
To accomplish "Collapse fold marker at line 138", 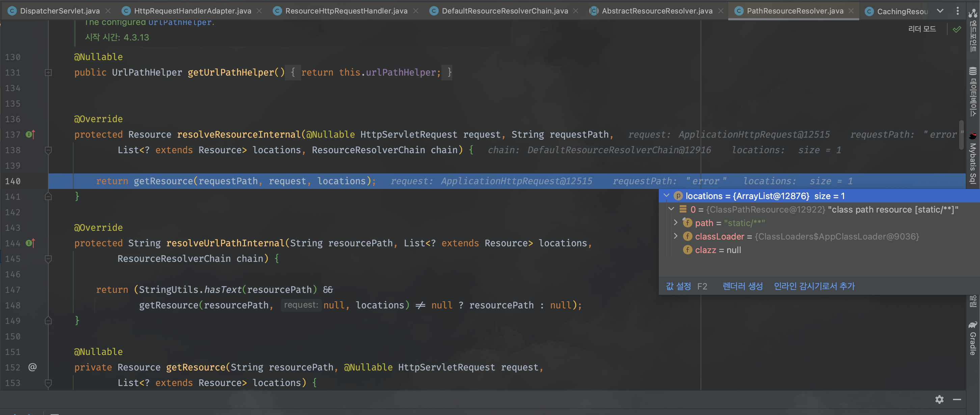I will (48, 150).
